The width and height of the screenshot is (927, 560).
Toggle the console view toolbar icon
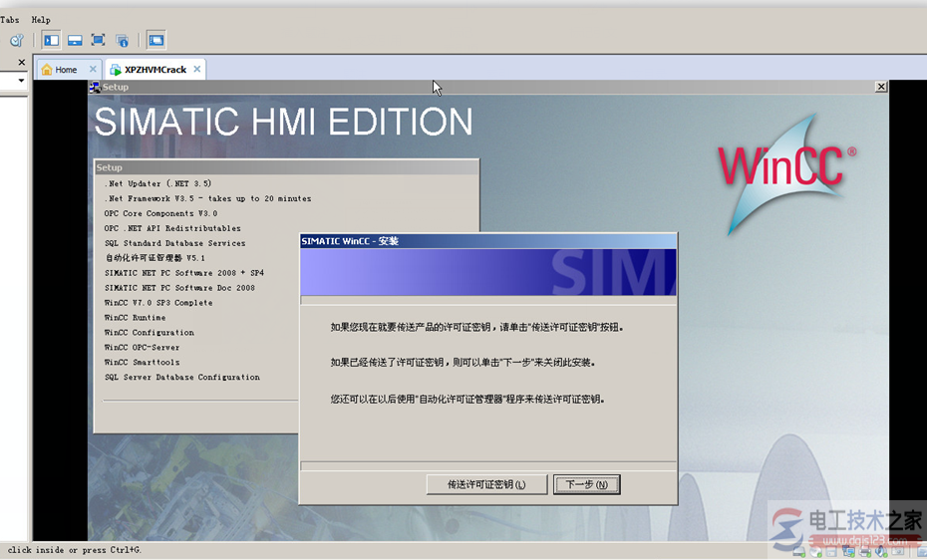pyautogui.click(x=156, y=40)
